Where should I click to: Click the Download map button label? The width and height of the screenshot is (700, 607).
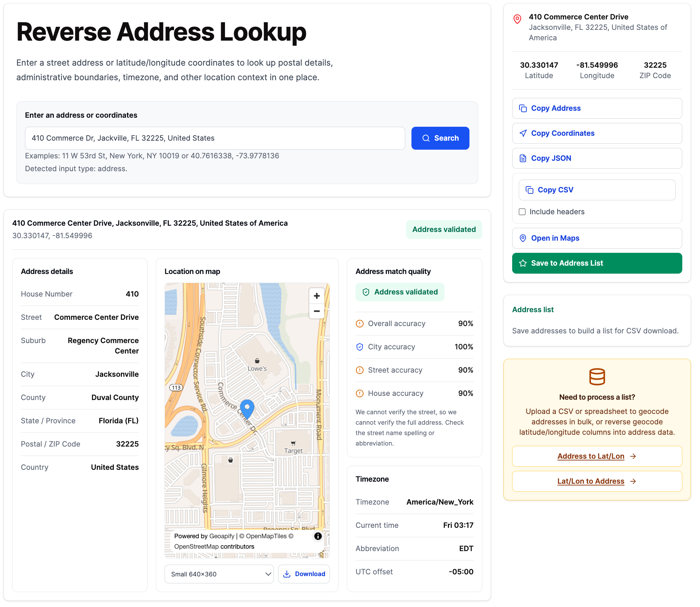coord(310,574)
